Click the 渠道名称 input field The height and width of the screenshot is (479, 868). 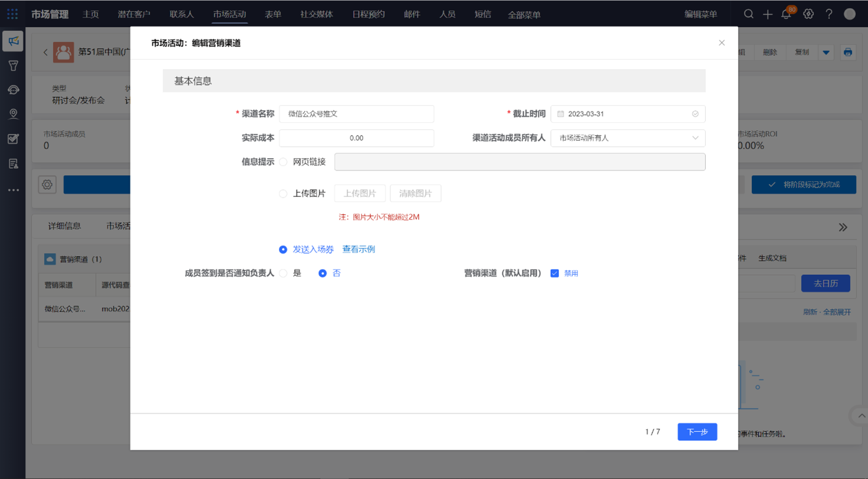(356, 114)
